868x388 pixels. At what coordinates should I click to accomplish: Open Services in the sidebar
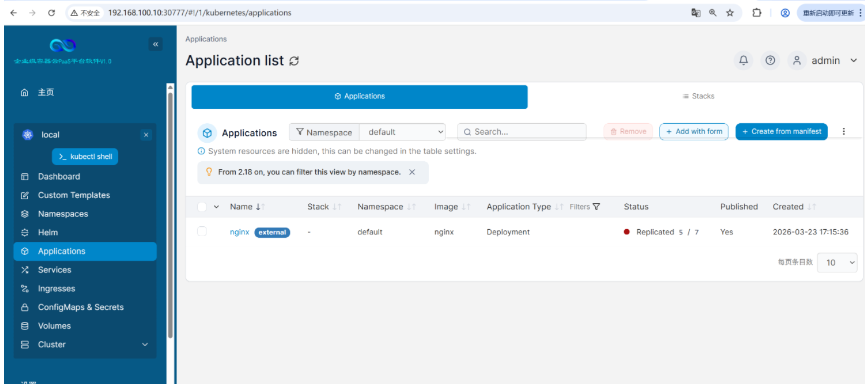coord(85,270)
